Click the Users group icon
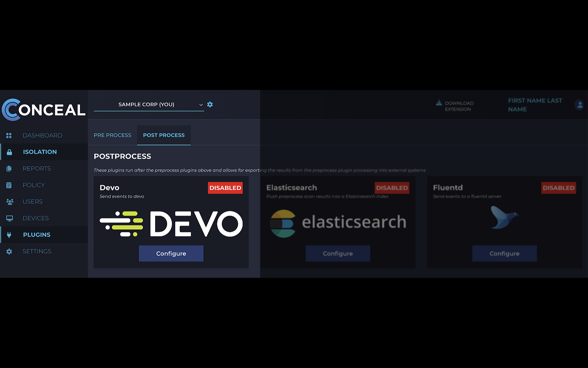This screenshot has height=368, width=588. pos(10,202)
